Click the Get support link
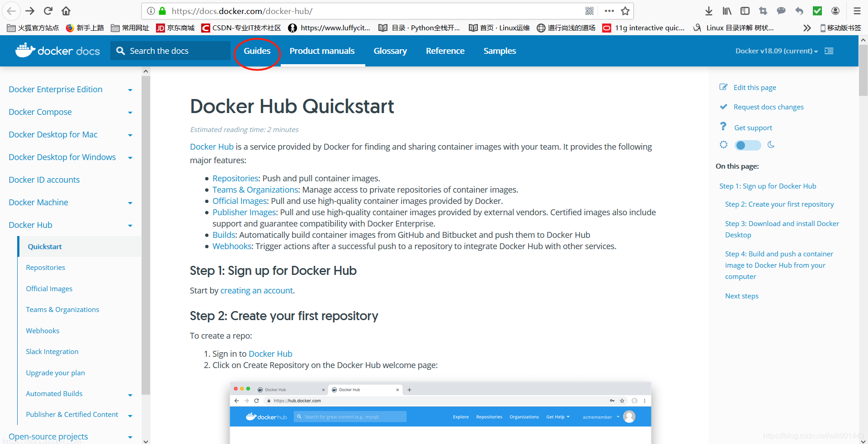 click(753, 128)
